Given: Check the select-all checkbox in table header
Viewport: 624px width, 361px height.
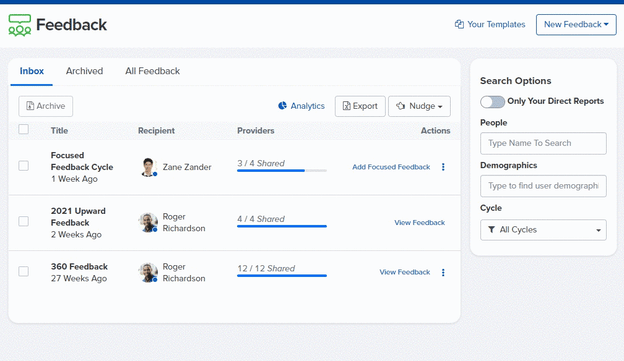Looking at the screenshot, I should 23,129.
